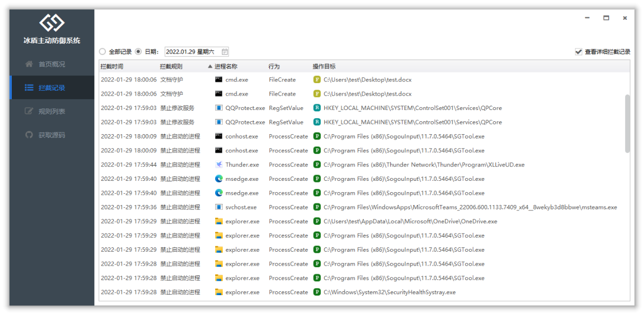Image resolution: width=644 pixels, height=315 pixels.
Task: Sort by the 拦截时间 column header
Action: click(x=112, y=67)
